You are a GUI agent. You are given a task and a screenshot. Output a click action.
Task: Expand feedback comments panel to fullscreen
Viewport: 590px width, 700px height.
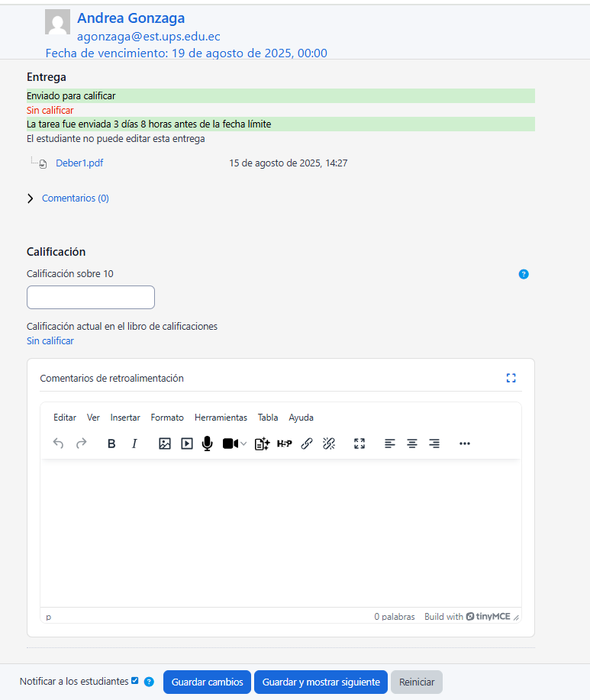point(511,378)
